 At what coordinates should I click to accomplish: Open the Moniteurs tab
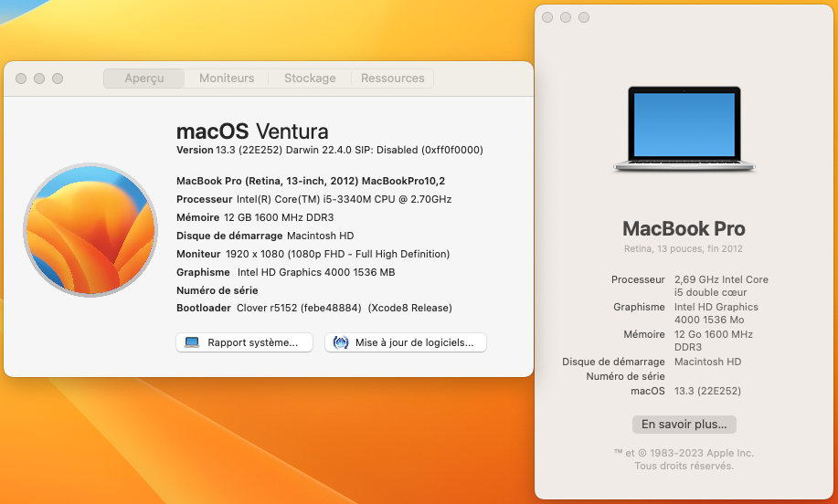227,79
